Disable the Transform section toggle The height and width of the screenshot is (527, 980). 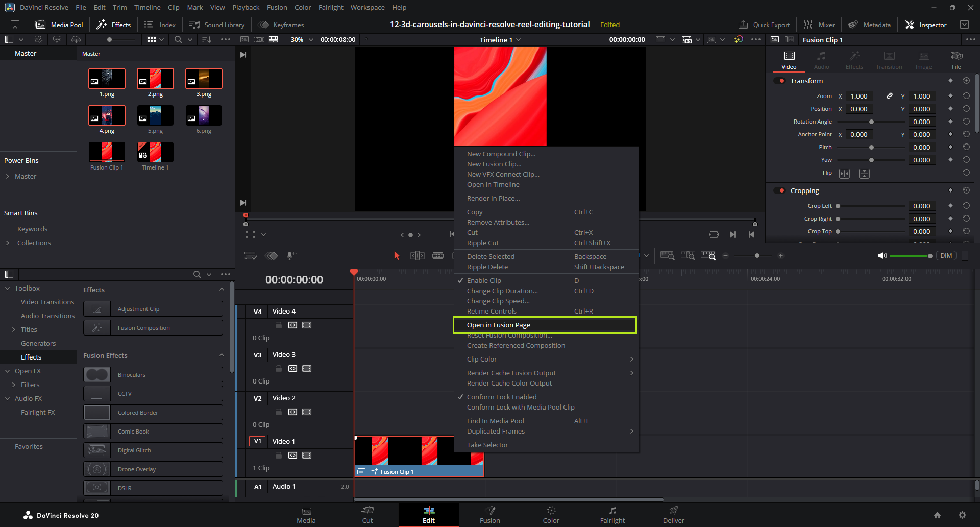point(779,81)
